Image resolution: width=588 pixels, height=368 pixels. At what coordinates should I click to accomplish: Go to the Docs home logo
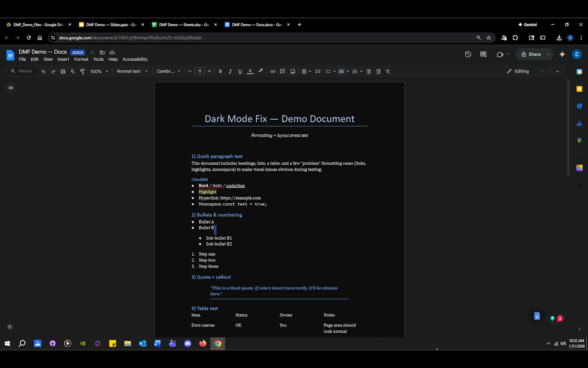pyautogui.click(x=10, y=55)
